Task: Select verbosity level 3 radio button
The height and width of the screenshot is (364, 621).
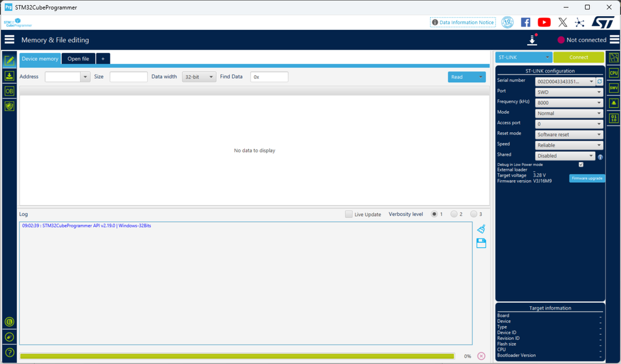Action: (x=474, y=214)
